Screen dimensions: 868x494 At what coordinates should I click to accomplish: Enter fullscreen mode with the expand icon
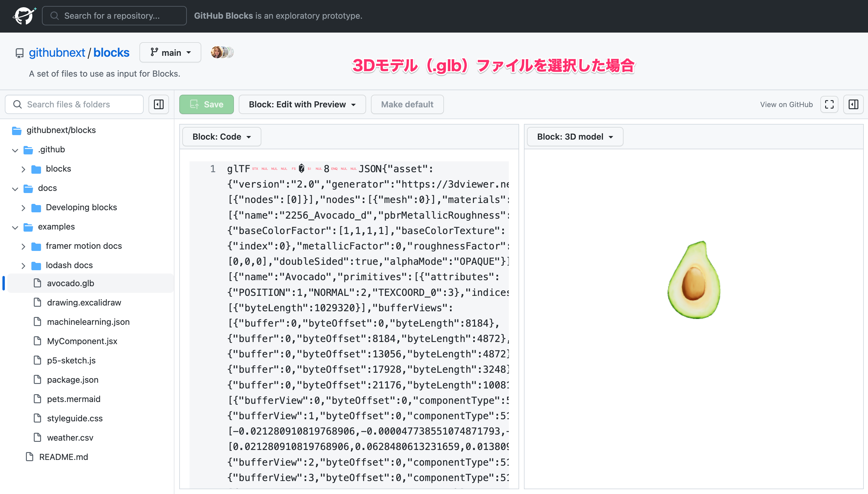(829, 104)
